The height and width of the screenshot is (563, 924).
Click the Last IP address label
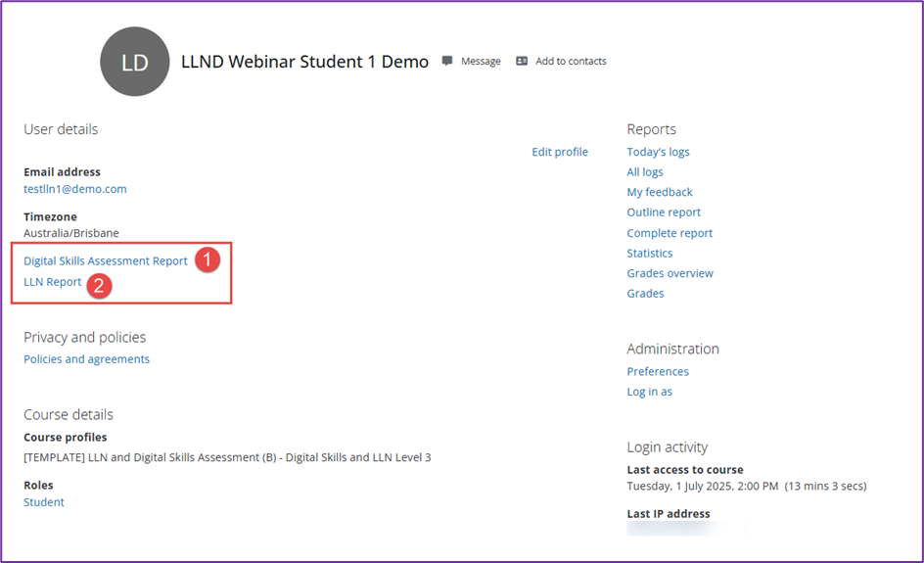pos(669,513)
